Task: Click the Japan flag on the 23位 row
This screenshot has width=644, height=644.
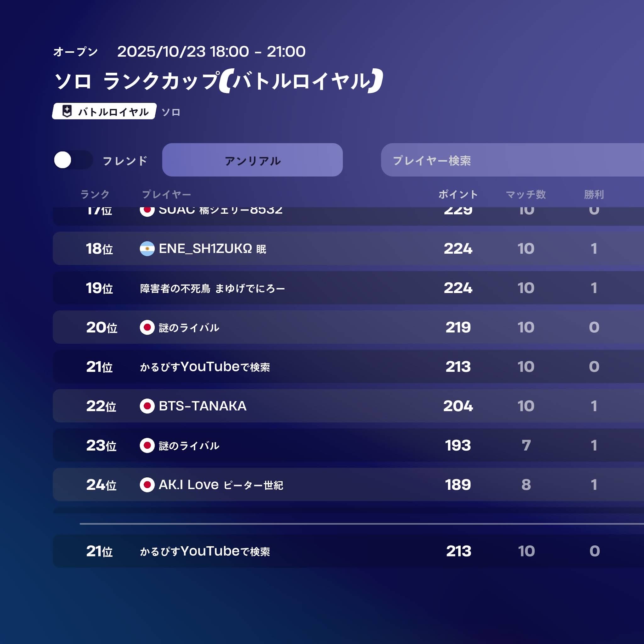Action: coord(147,445)
